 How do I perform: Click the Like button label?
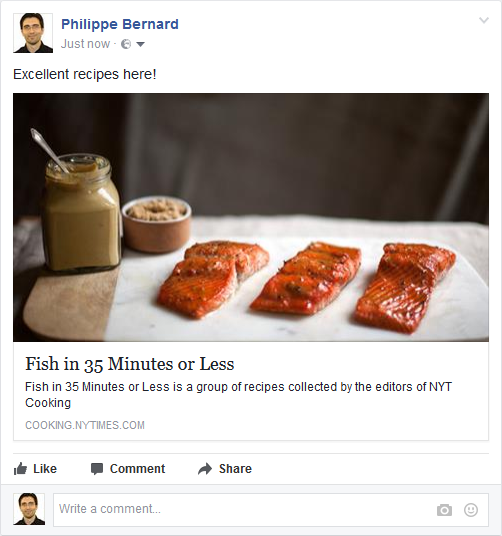(x=45, y=469)
